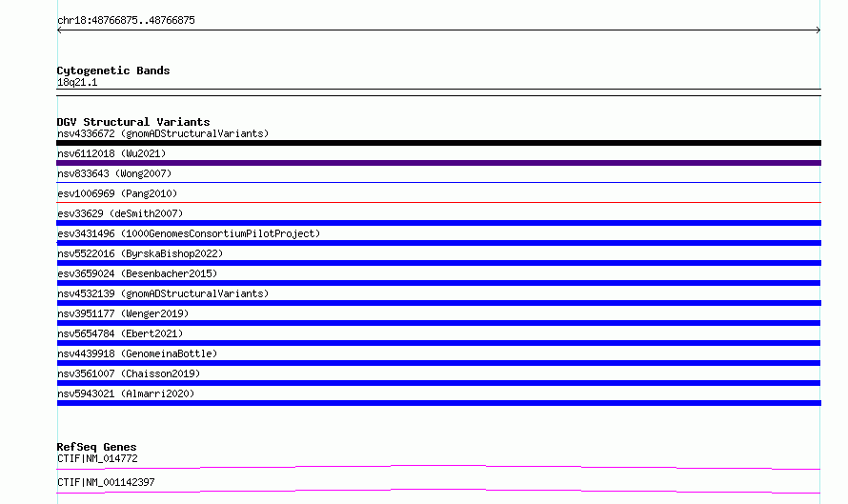Open variant nsv833643 (Wong2007) label
Image resolution: width=848 pixels, height=504 pixels.
pos(114,173)
